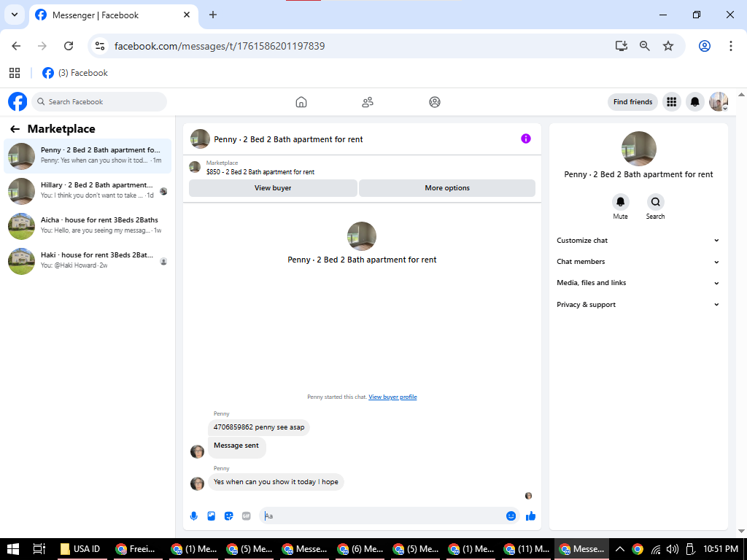Attach a photo file icon
Viewport: 747px width, 560px height.
tap(211, 516)
